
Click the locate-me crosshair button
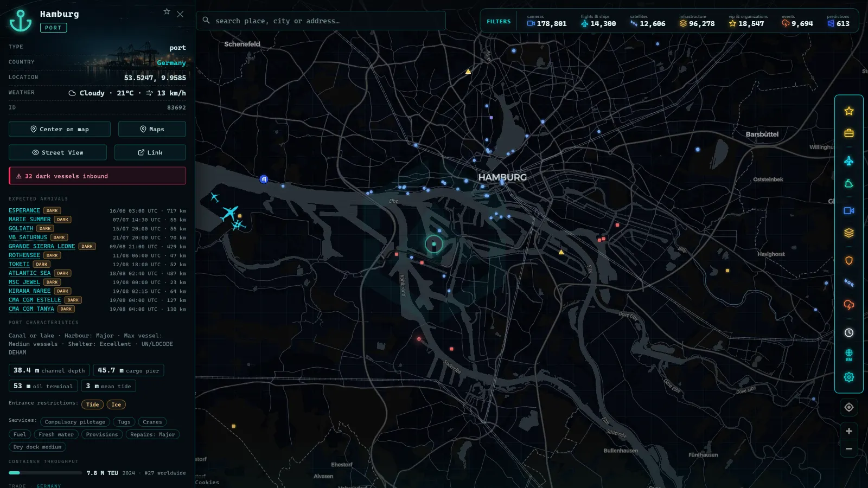(849, 407)
